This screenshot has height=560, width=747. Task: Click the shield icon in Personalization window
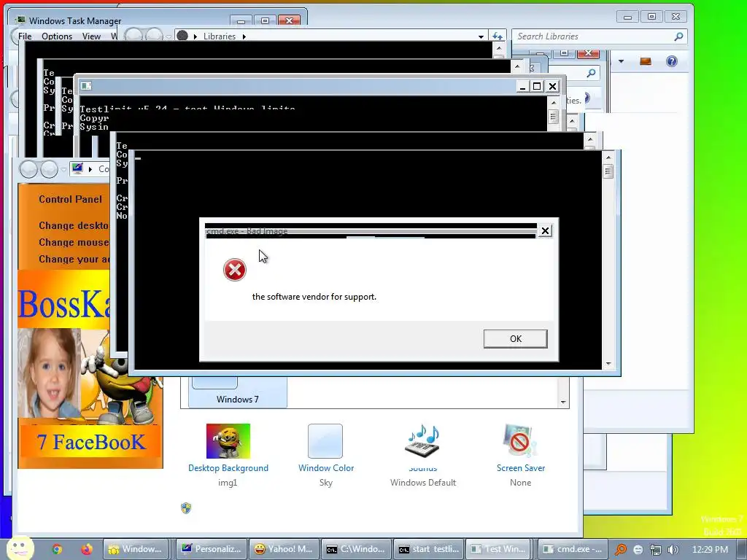(x=186, y=508)
